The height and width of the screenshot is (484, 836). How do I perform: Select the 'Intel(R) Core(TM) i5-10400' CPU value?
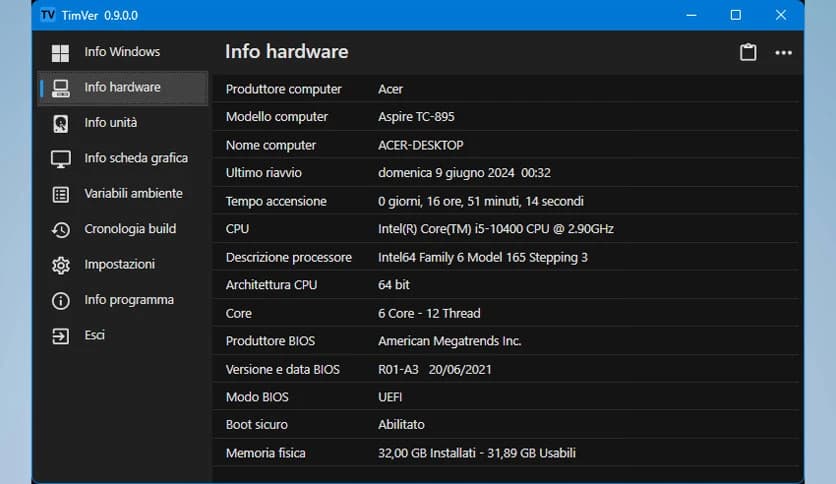tap(496, 229)
